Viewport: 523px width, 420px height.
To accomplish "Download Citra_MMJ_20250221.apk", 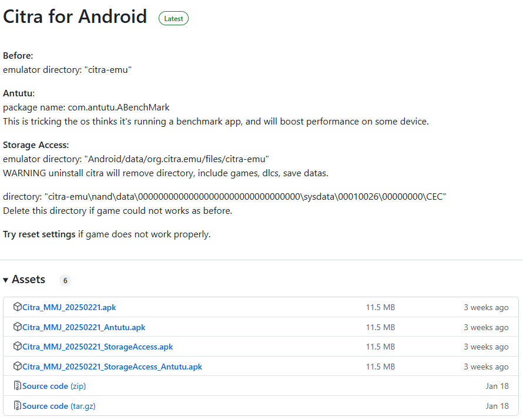I will click(x=69, y=307).
